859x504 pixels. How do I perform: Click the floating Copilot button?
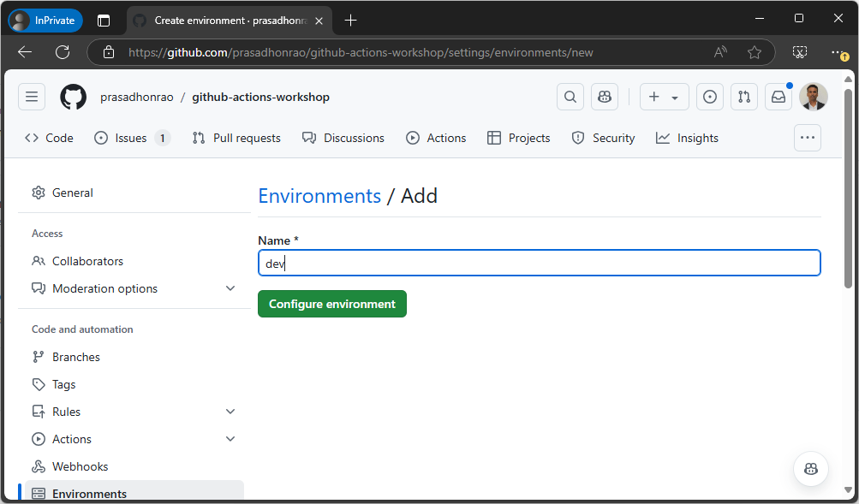tap(810, 468)
